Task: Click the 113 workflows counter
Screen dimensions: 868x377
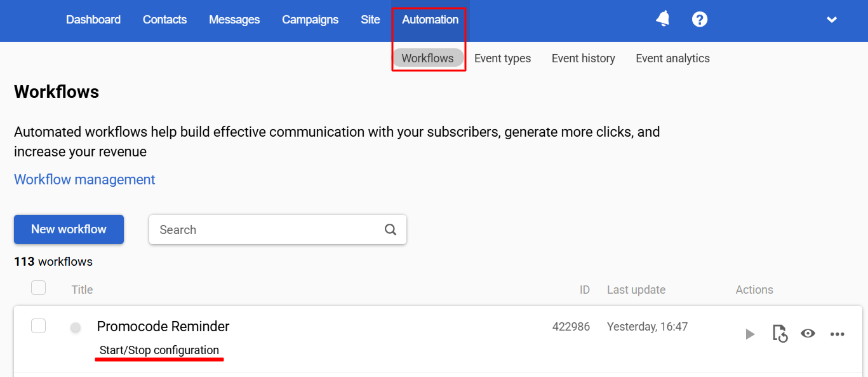Action: click(x=53, y=262)
